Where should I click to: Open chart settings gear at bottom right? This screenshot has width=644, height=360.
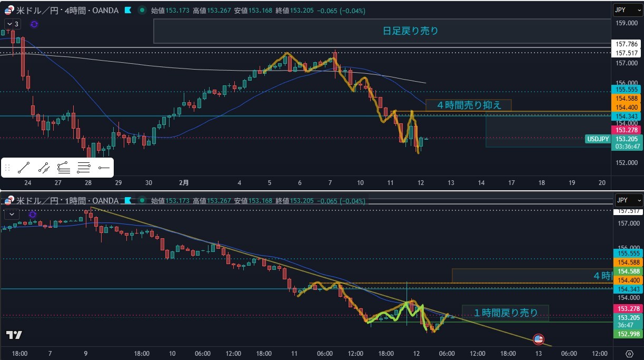point(629,353)
